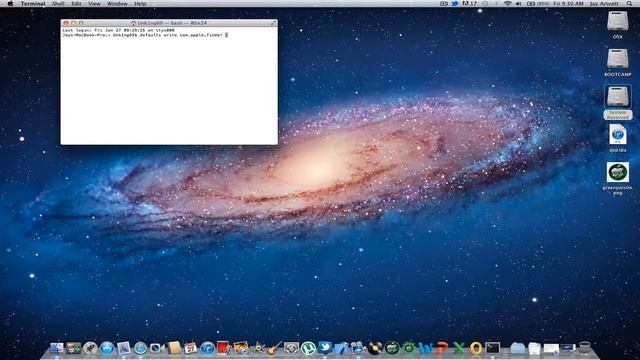
Task: Open the battery status menu
Action: click(538, 4)
